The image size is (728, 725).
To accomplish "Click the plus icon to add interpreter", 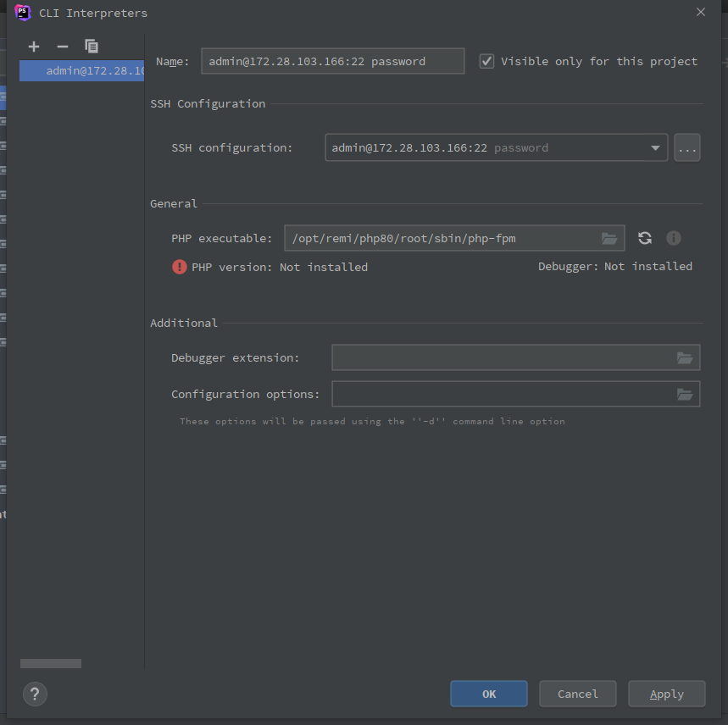I will click(x=34, y=47).
